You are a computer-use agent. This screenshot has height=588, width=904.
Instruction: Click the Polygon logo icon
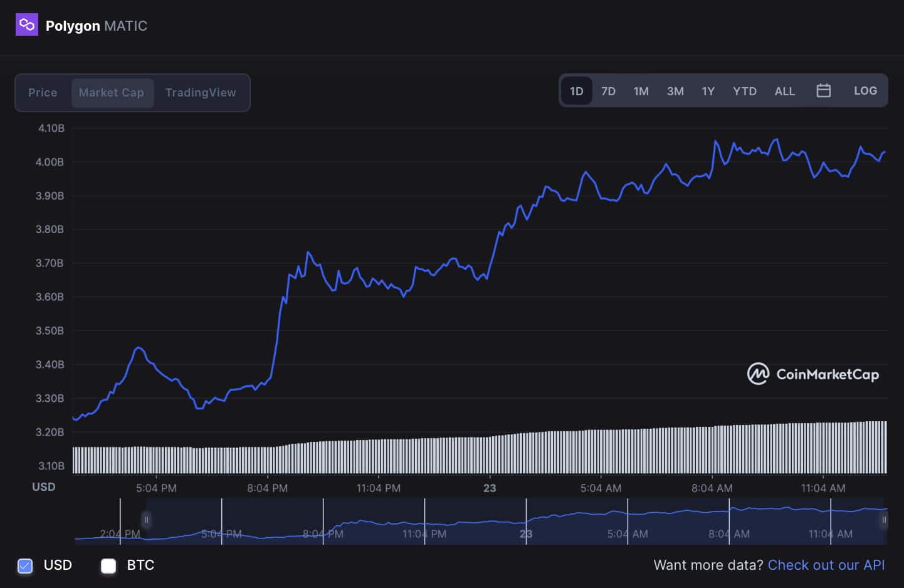click(26, 24)
